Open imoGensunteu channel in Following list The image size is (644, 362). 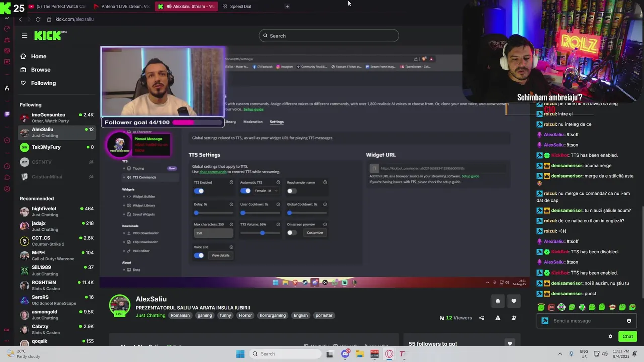(56, 118)
